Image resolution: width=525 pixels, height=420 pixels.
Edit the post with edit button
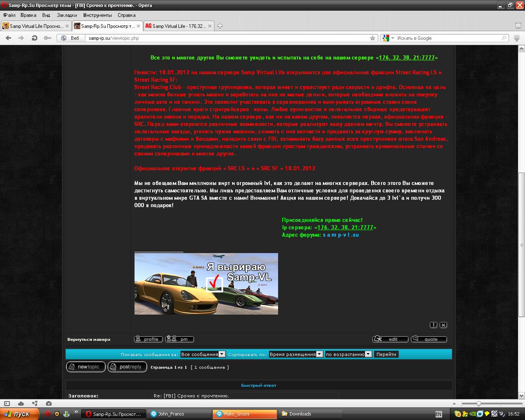point(390,339)
